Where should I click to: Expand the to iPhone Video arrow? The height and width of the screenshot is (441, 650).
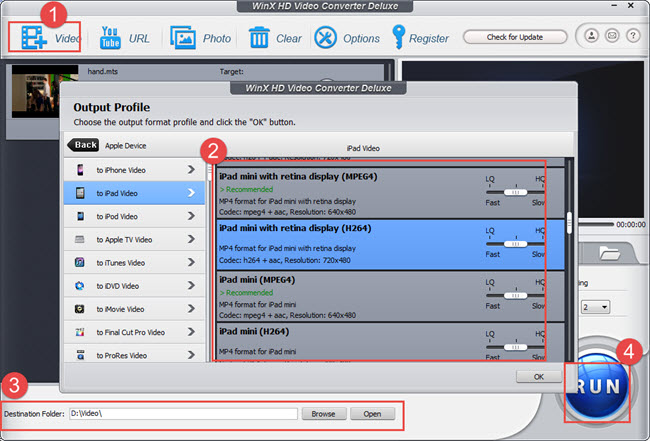(x=191, y=170)
